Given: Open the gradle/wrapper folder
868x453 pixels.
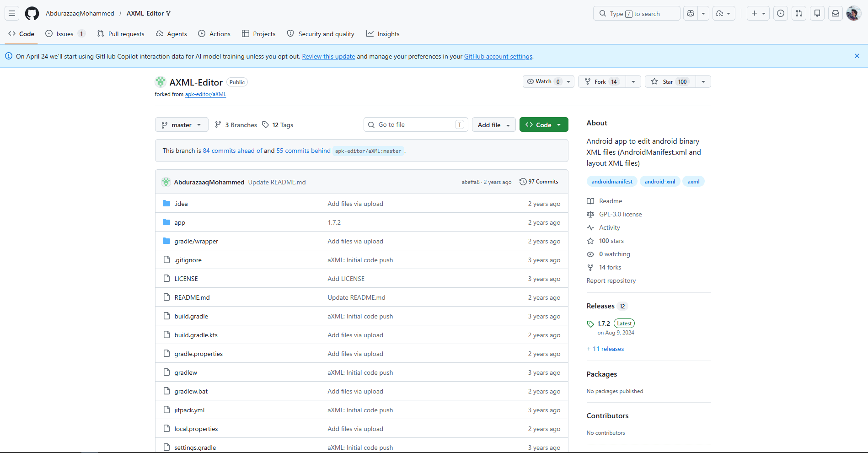Looking at the screenshot, I should (x=196, y=241).
